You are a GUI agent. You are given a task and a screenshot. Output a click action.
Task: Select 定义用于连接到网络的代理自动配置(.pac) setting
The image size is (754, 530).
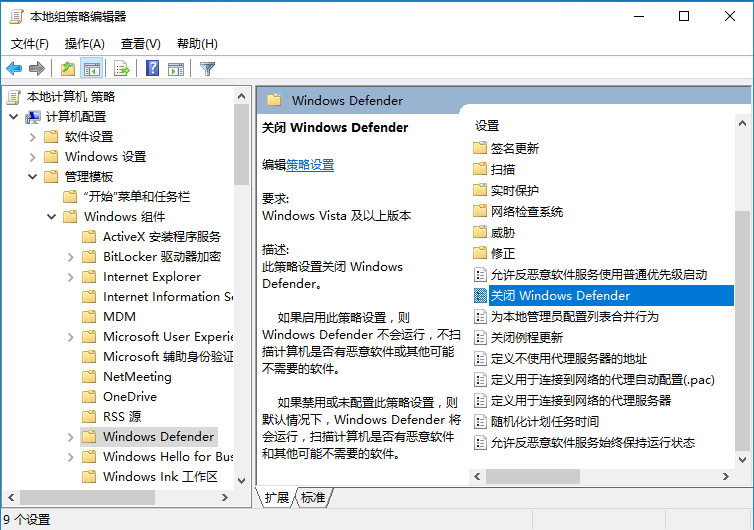pyautogui.click(x=603, y=379)
